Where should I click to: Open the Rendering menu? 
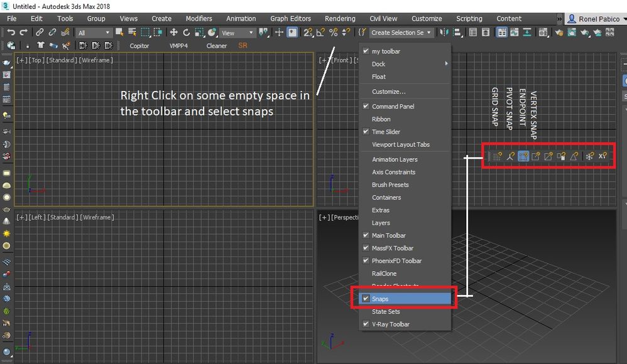340,18
